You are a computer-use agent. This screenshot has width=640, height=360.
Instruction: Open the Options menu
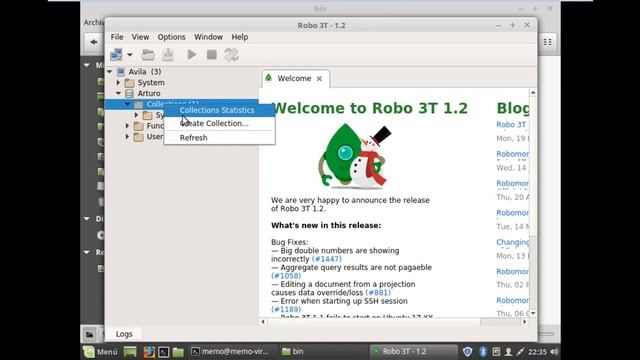tap(171, 37)
